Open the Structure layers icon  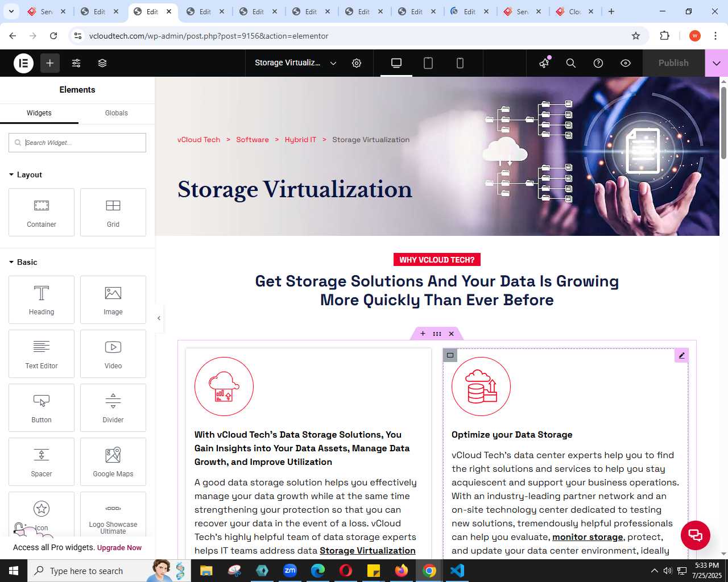(x=102, y=63)
